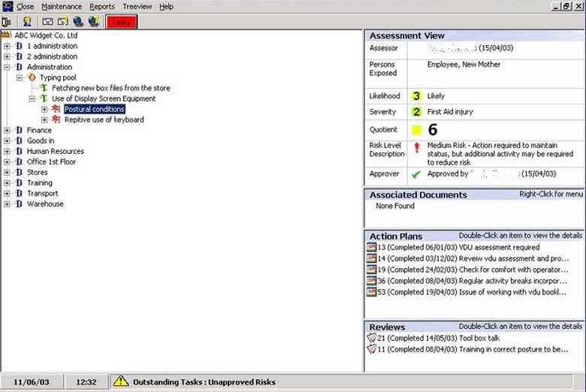
Task: Click icon for action plan 13
Action: [371, 247]
